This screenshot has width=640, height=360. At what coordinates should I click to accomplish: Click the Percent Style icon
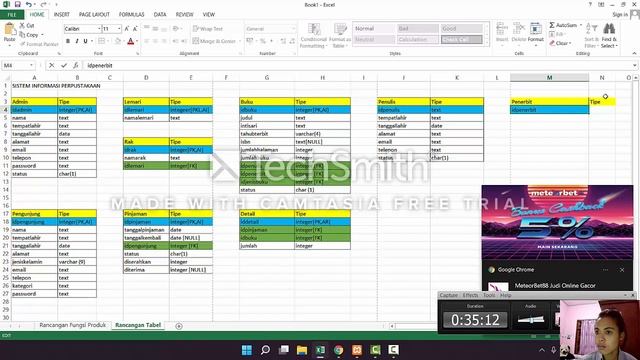pyautogui.click(x=263, y=41)
